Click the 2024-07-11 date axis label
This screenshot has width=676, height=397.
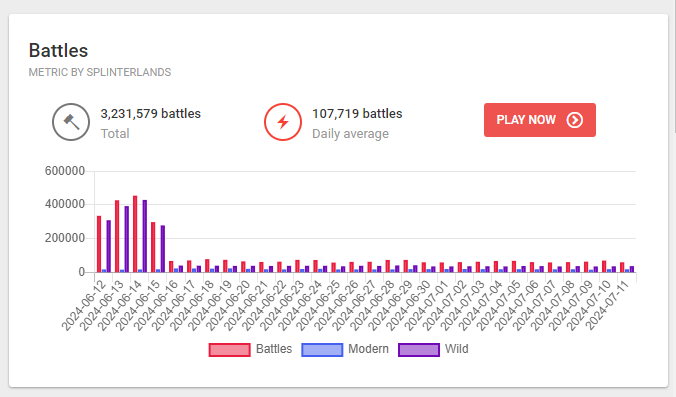(x=612, y=306)
